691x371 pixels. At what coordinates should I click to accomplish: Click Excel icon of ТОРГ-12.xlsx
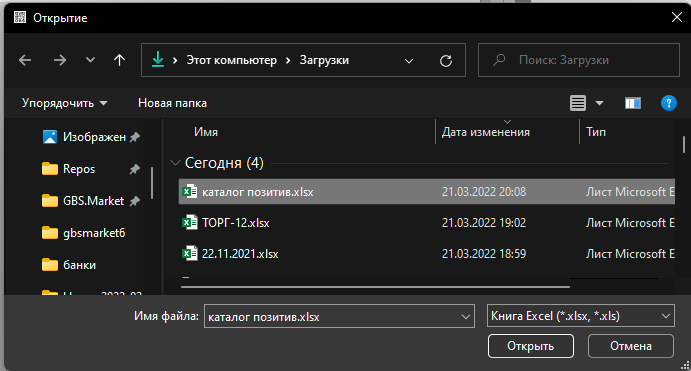[x=189, y=223]
